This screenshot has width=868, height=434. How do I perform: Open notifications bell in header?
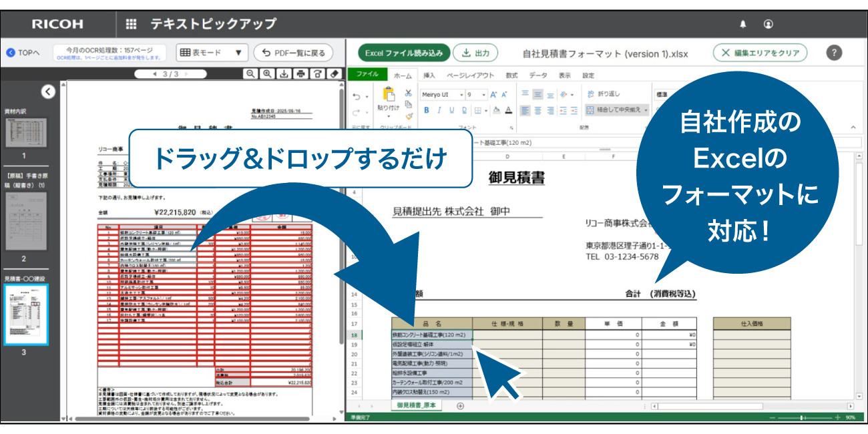(743, 24)
